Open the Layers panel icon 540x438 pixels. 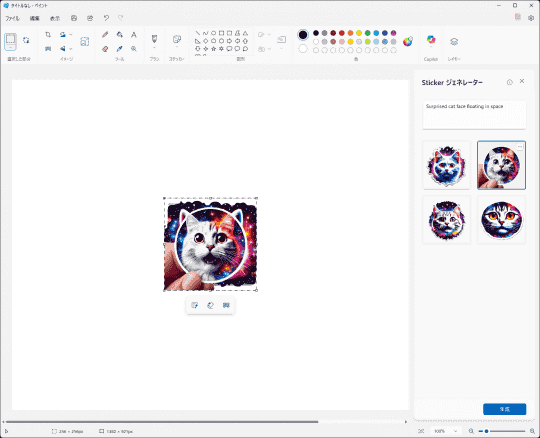pos(454,42)
